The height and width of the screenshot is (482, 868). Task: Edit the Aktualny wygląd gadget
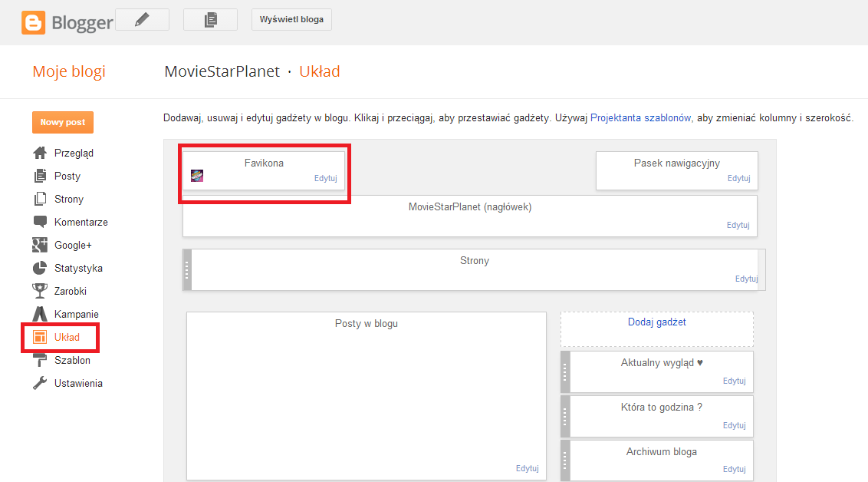[x=734, y=381]
